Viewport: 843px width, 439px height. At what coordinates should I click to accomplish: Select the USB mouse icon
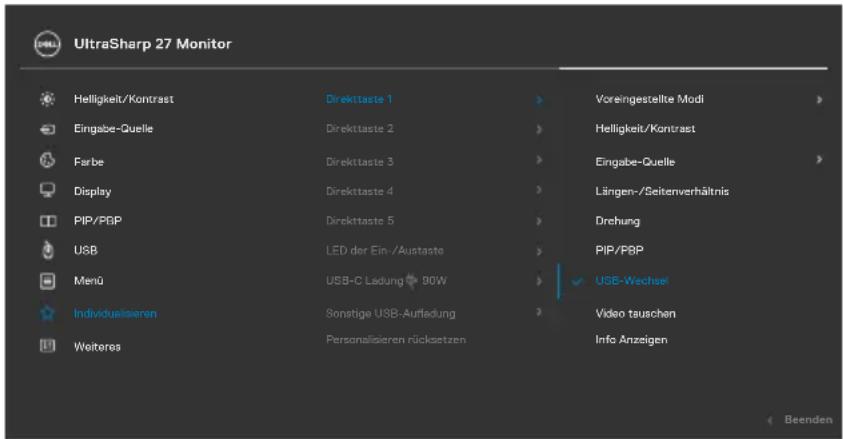pos(47,250)
